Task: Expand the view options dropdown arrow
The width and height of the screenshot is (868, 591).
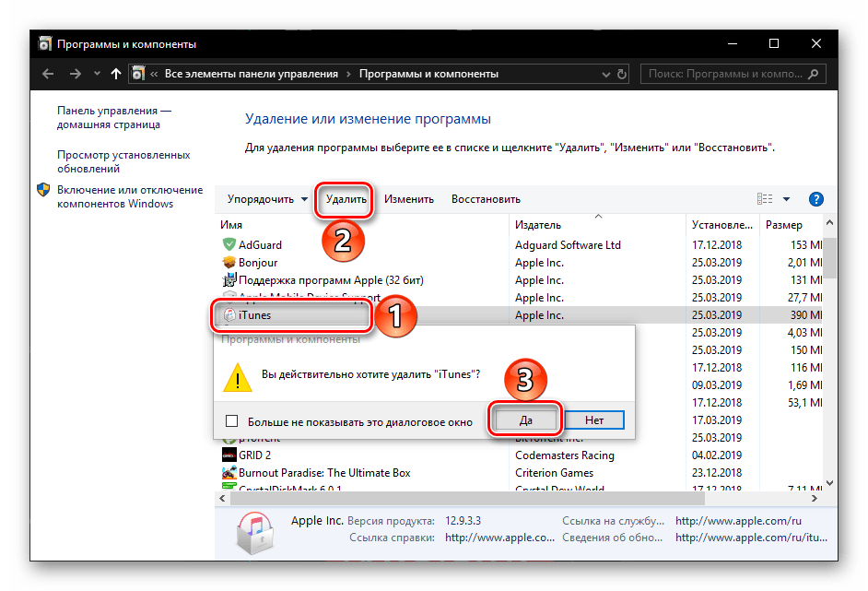Action: [x=786, y=199]
